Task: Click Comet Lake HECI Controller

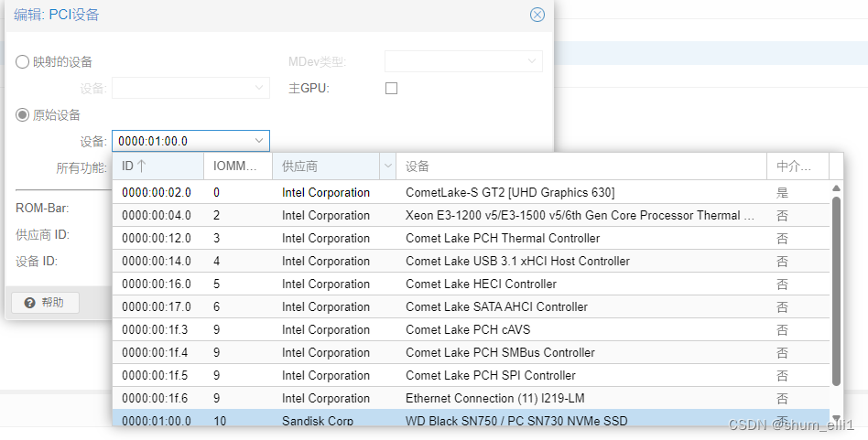Action: [x=481, y=284]
